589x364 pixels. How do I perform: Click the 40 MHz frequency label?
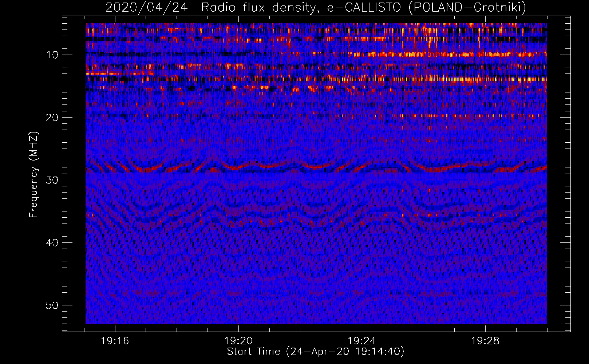[x=52, y=243]
